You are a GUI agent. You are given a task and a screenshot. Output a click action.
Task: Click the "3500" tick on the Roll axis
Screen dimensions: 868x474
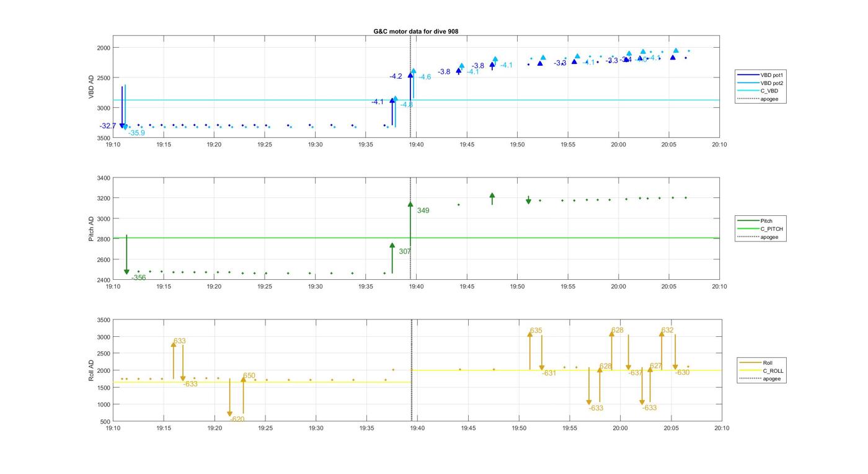click(104, 321)
